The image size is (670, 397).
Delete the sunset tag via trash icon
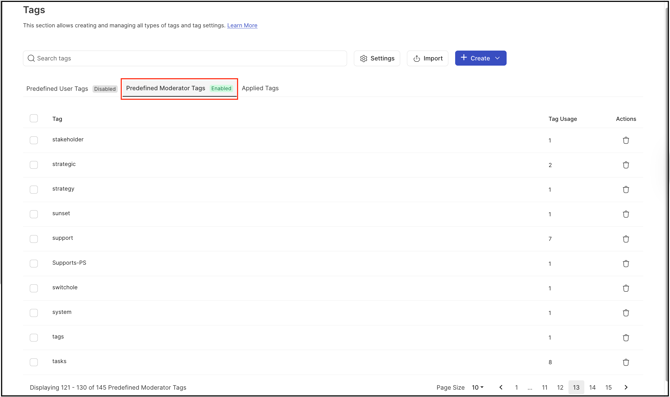tap(626, 214)
